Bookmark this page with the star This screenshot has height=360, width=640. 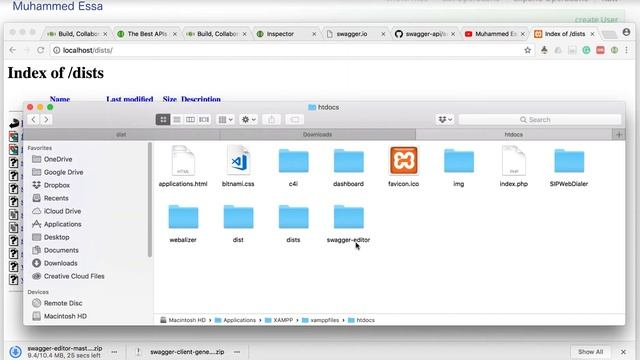(527, 50)
